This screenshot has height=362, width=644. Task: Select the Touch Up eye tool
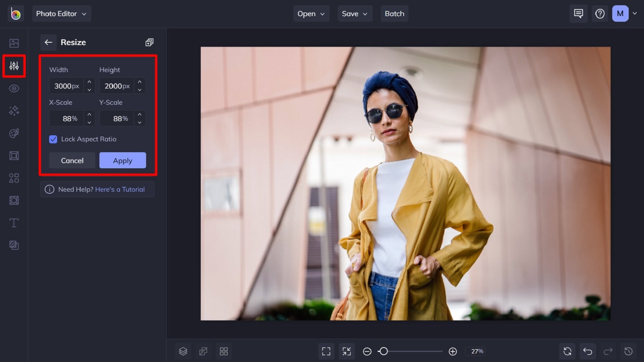tap(14, 88)
